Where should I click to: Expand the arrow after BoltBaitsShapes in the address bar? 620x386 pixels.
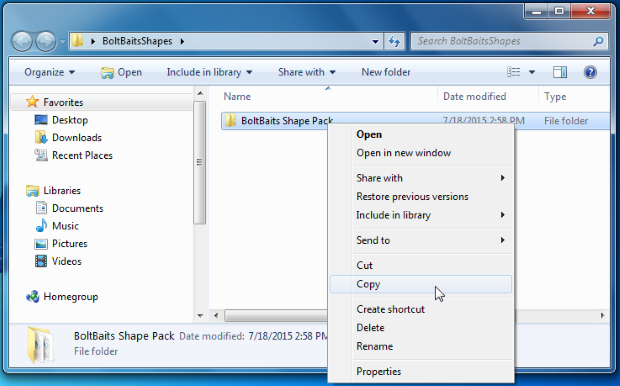point(182,41)
